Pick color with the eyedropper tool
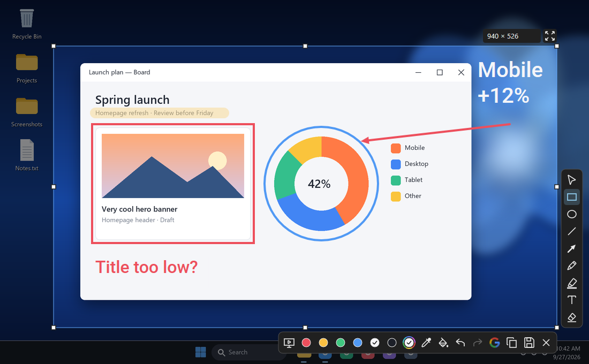589x364 pixels. click(x=426, y=343)
